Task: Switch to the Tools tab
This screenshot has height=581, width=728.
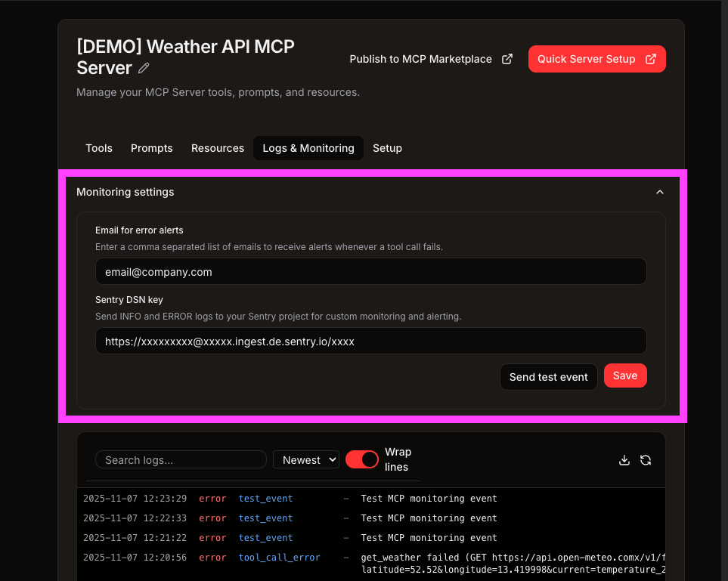Action: coord(99,148)
